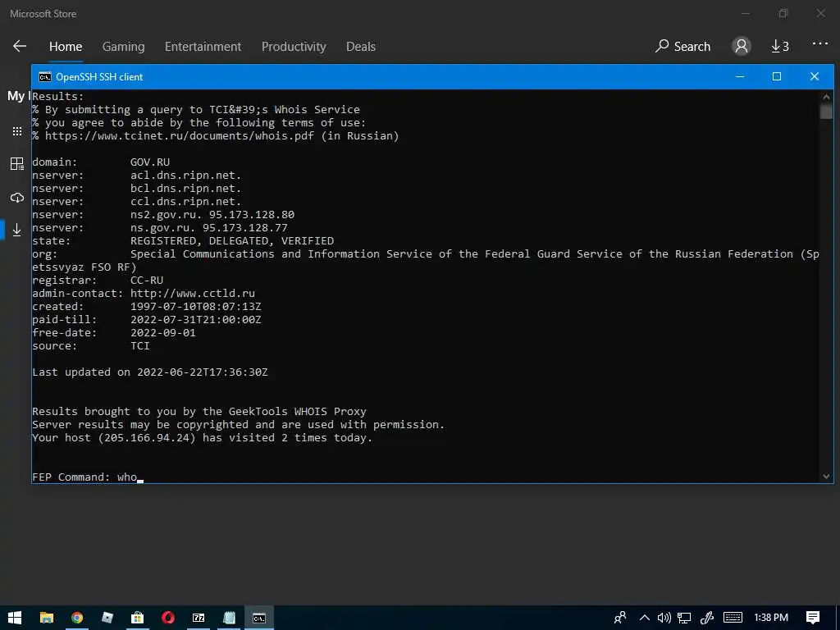The height and width of the screenshot is (630, 840).
Task: Open the cloud ready-to-install sidebar icon
Action: [17, 198]
